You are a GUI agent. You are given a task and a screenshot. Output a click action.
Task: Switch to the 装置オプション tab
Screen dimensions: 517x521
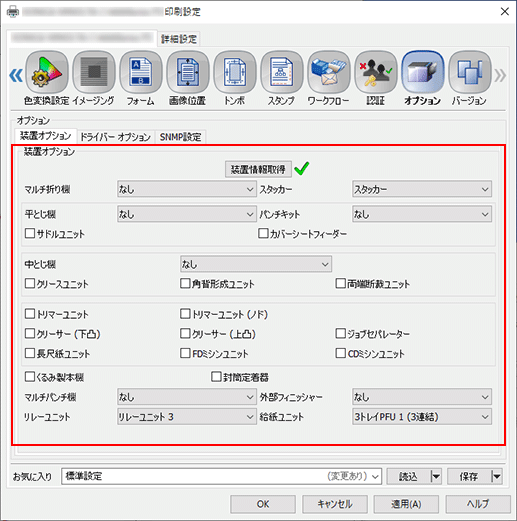(45, 136)
